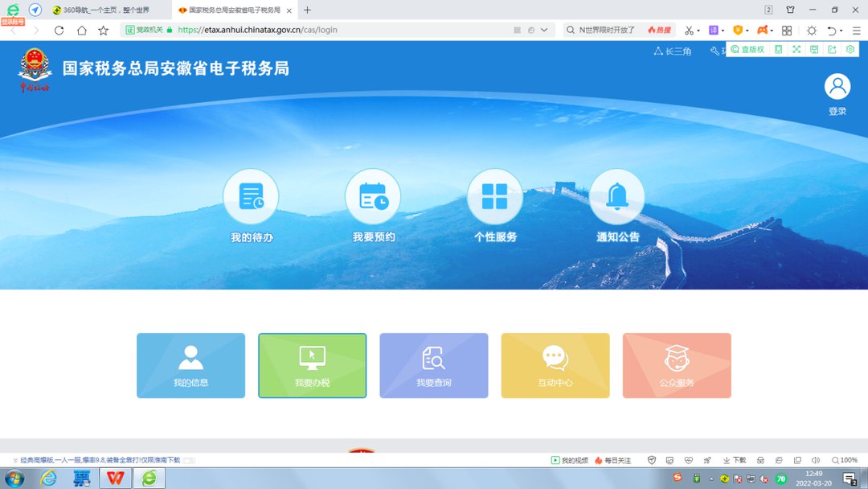Click the 100% zoom control in status bar
868x489 pixels.
point(845,460)
